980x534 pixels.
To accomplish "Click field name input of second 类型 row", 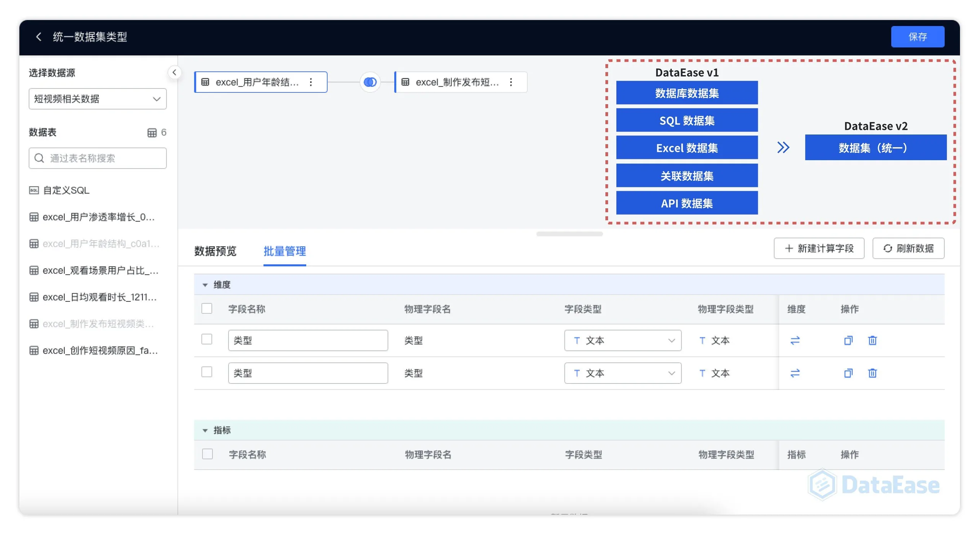I will coord(308,373).
